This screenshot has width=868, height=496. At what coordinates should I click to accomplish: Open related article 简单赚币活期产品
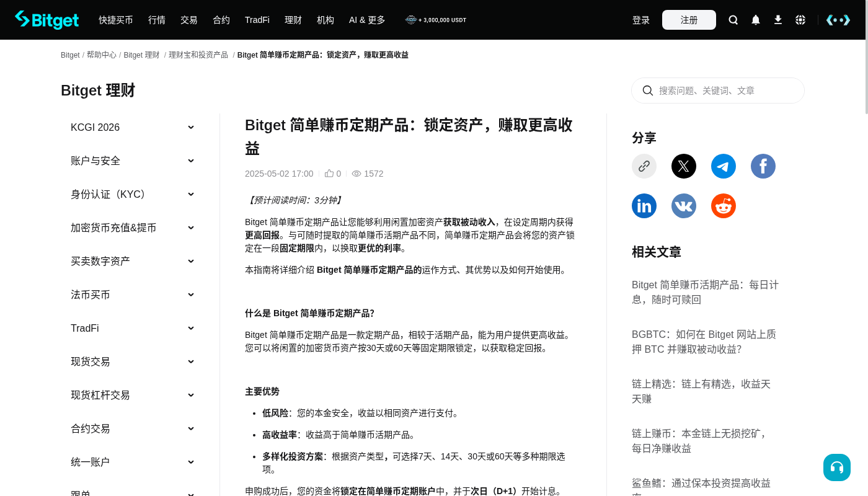(x=706, y=292)
